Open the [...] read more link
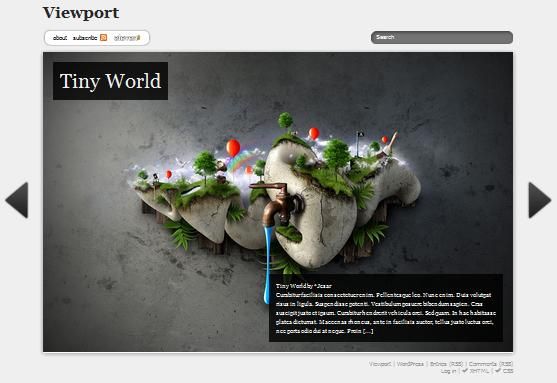This screenshot has height=383, width=557. click(368, 331)
